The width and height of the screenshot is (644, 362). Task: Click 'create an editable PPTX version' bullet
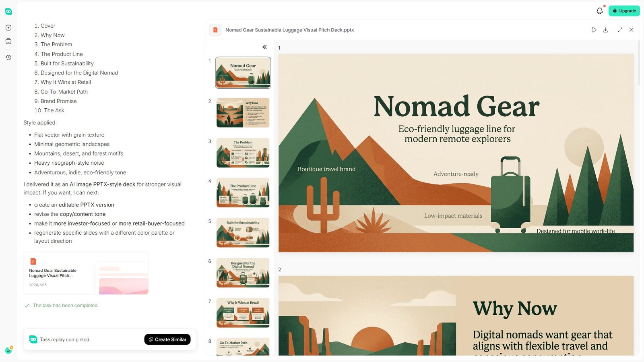click(74, 205)
